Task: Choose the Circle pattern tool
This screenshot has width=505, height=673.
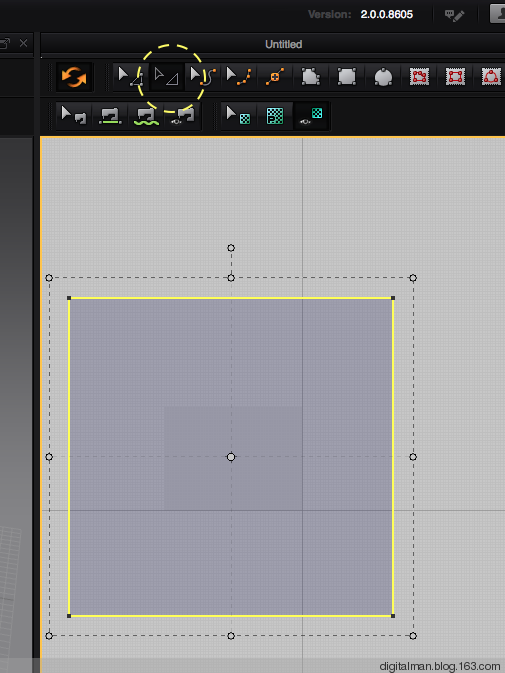Action: (x=383, y=77)
